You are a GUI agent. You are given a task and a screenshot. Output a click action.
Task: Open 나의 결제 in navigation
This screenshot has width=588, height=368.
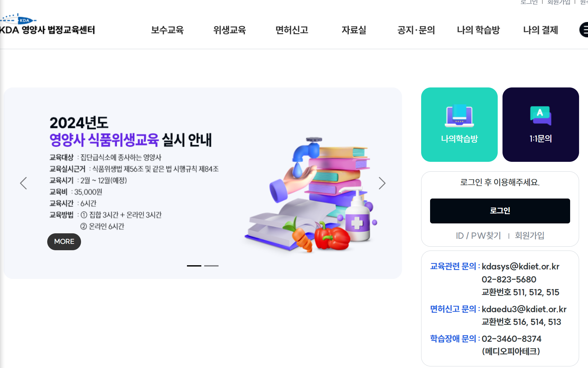540,30
